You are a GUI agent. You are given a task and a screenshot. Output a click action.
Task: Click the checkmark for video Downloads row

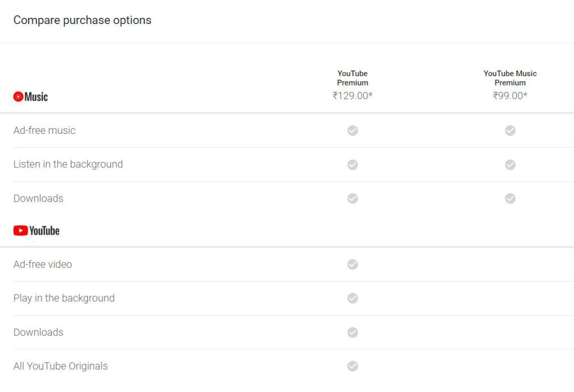tap(353, 332)
